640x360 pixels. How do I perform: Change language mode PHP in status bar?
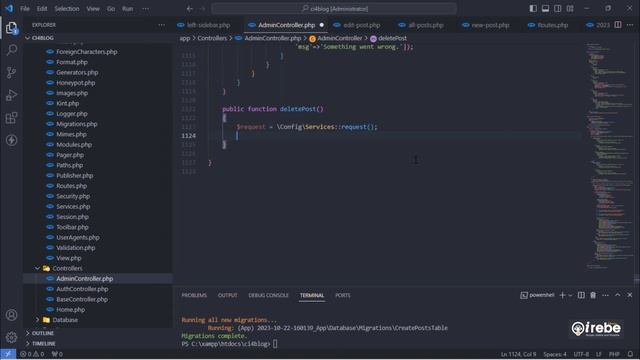614,354
